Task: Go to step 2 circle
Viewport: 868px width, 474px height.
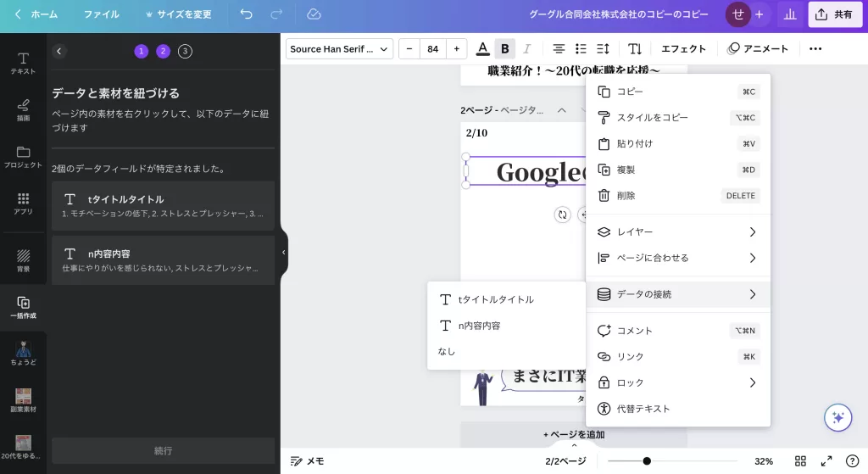Action: click(163, 51)
